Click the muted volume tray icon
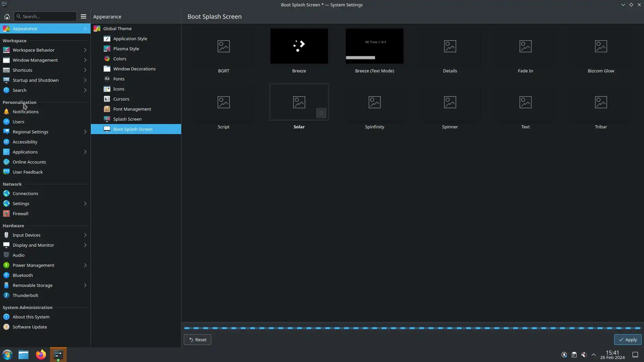The image size is (644, 362). [x=584, y=355]
